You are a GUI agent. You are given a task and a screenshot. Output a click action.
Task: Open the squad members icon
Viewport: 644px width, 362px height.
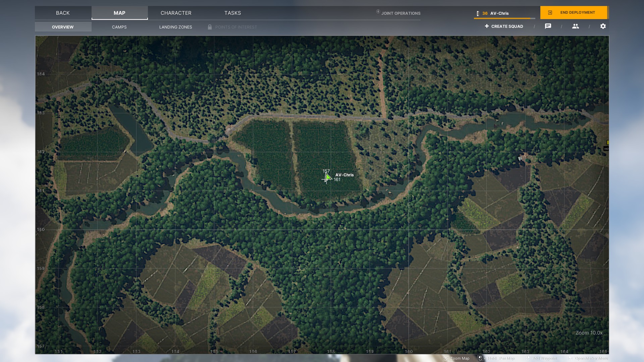(x=576, y=26)
